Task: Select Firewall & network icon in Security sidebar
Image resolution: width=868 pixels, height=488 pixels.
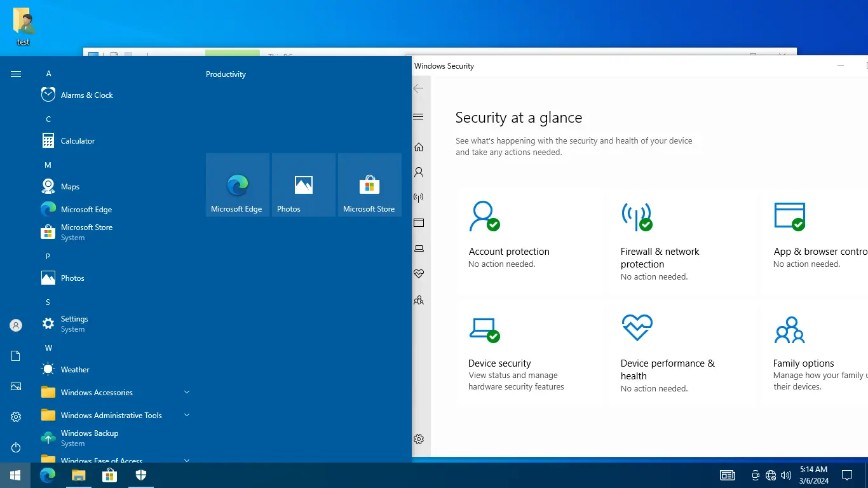Action: (419, 198)
